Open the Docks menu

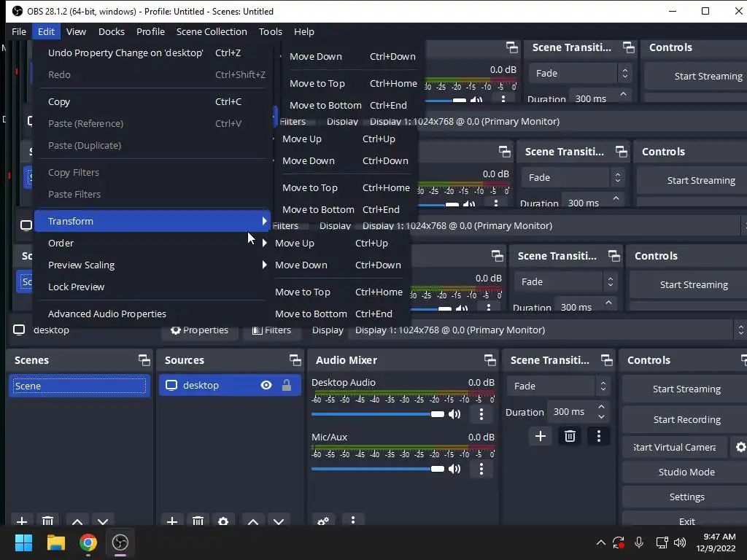[x=112, y=31]
